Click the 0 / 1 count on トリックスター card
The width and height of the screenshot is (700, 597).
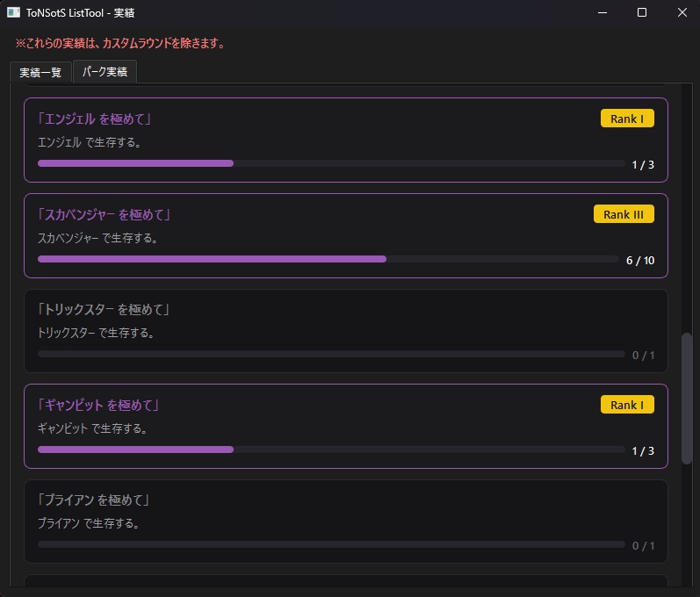coord(643,356)
